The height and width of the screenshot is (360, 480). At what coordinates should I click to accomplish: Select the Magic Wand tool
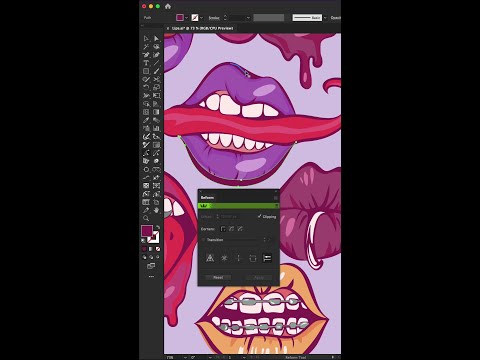pyautogui.click(x=146, y=47)
